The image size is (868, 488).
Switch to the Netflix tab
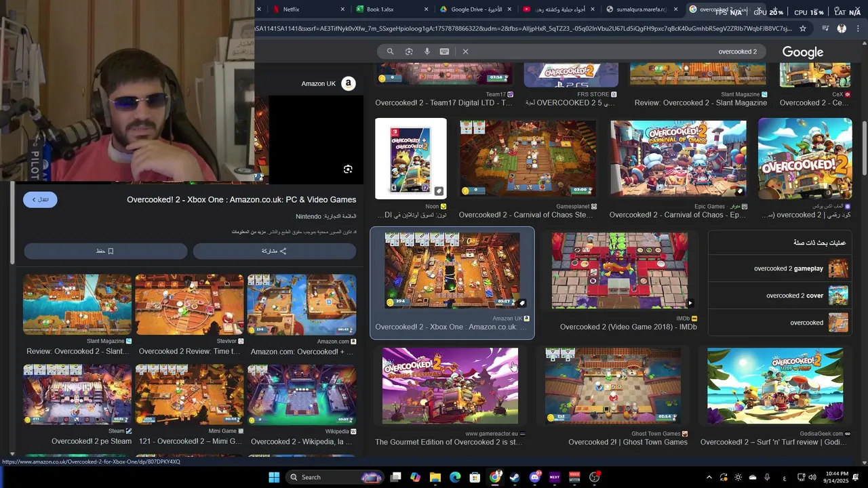click(x=307, y=9)
